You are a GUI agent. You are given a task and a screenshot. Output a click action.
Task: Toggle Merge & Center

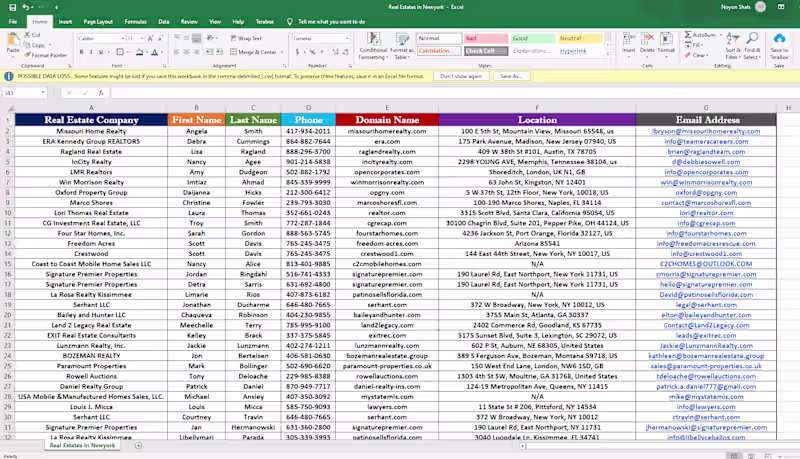point(253,52)
